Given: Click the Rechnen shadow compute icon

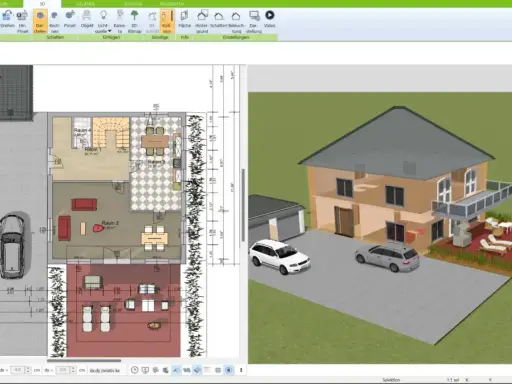Looking at the screenshot, I should [x=54, y=21].
